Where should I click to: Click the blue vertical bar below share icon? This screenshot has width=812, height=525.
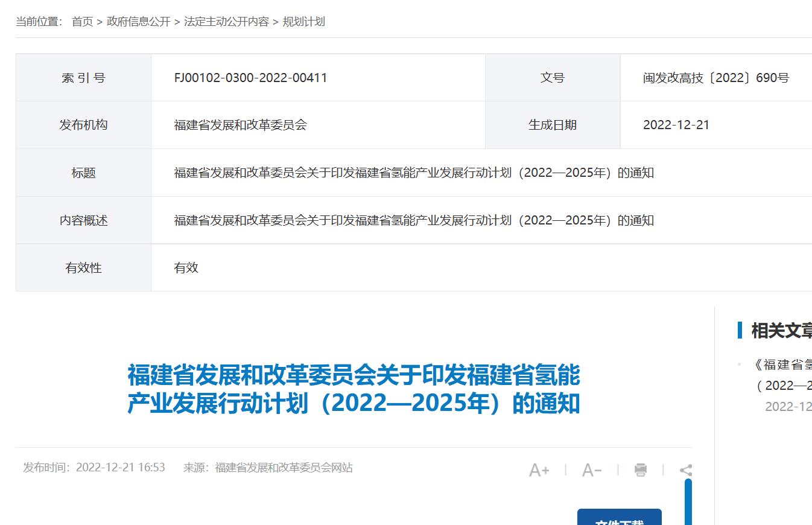tap(688, 501)
